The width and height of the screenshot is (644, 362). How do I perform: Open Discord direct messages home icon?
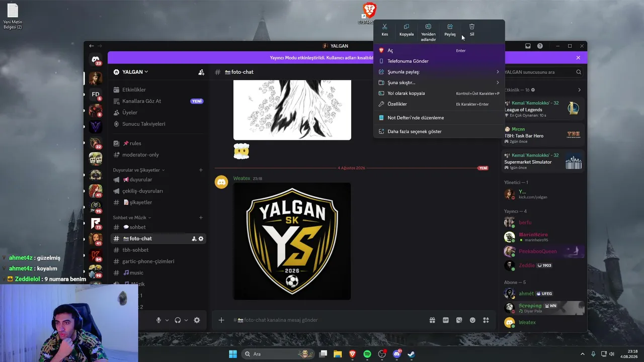pyautogui.click(x=96, y=60)
